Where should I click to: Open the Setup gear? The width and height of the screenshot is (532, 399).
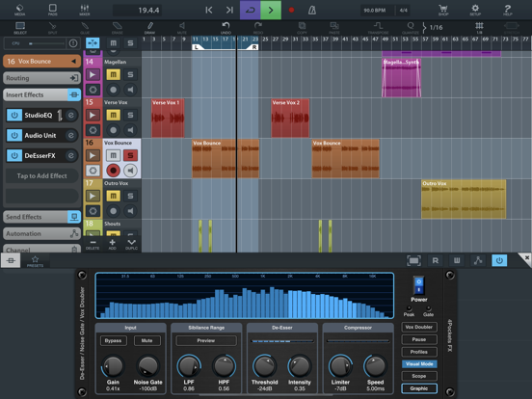click(475, 10)
